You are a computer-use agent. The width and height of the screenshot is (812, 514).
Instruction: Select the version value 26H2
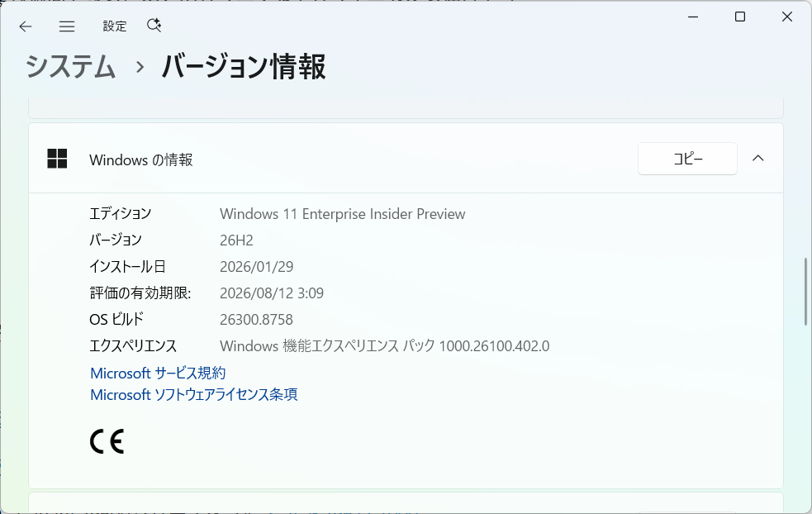click(236, 240)
